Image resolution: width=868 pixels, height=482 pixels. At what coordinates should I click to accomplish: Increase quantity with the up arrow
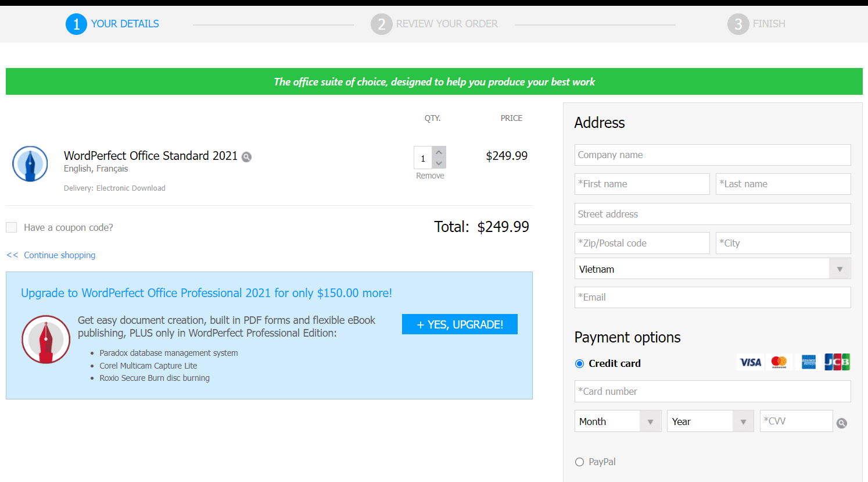439,152
